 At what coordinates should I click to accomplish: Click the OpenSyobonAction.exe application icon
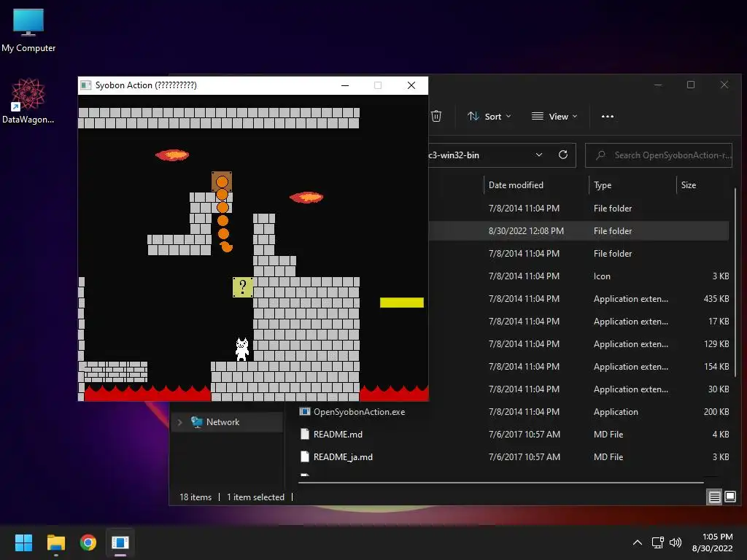click(x=305, y=411)
